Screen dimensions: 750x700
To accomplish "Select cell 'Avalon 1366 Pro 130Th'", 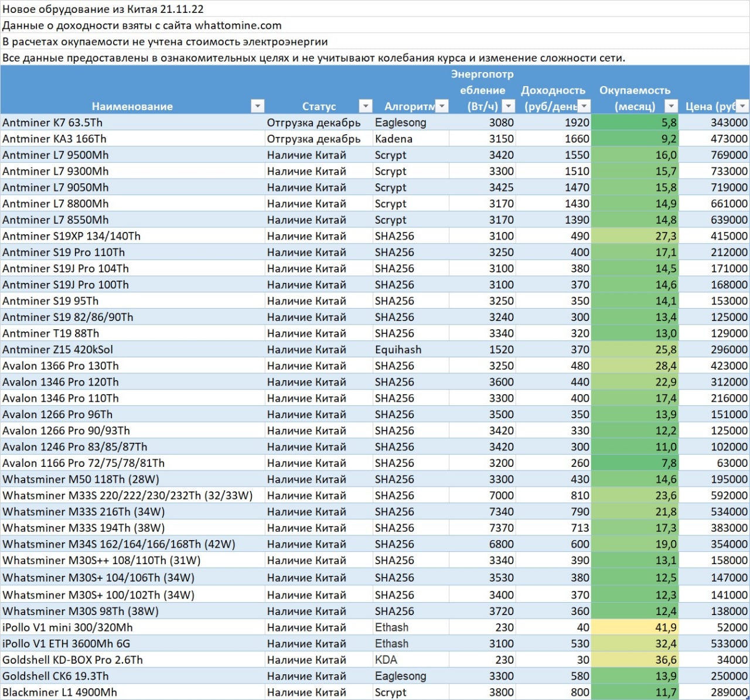I will 132,366.
